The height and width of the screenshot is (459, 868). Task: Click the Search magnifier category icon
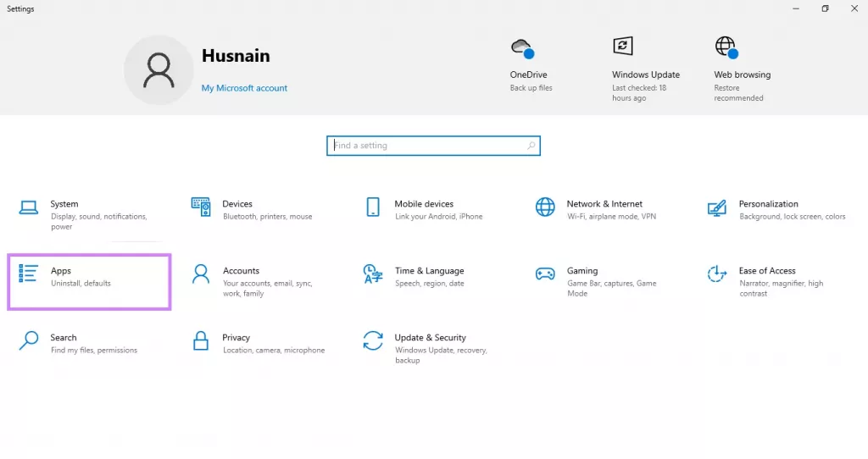29,340
